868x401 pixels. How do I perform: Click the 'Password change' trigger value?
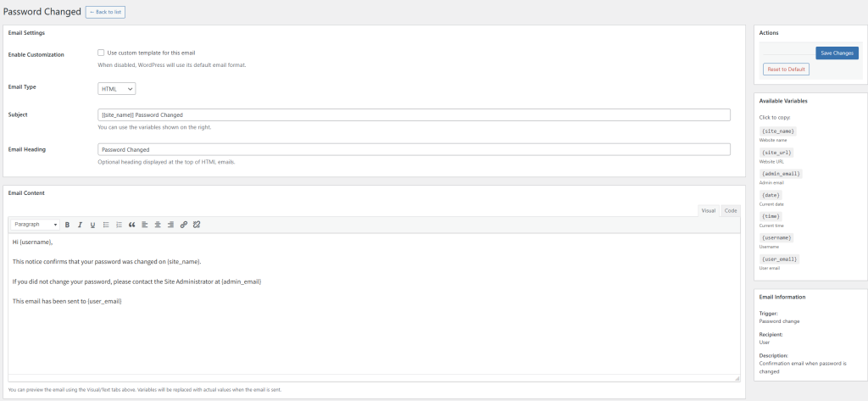tap(780, 321)
